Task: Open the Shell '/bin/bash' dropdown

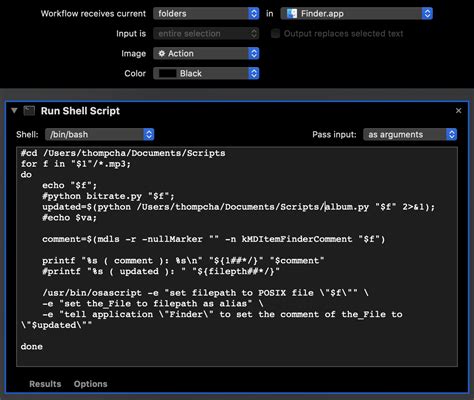Action: point(99,134)
